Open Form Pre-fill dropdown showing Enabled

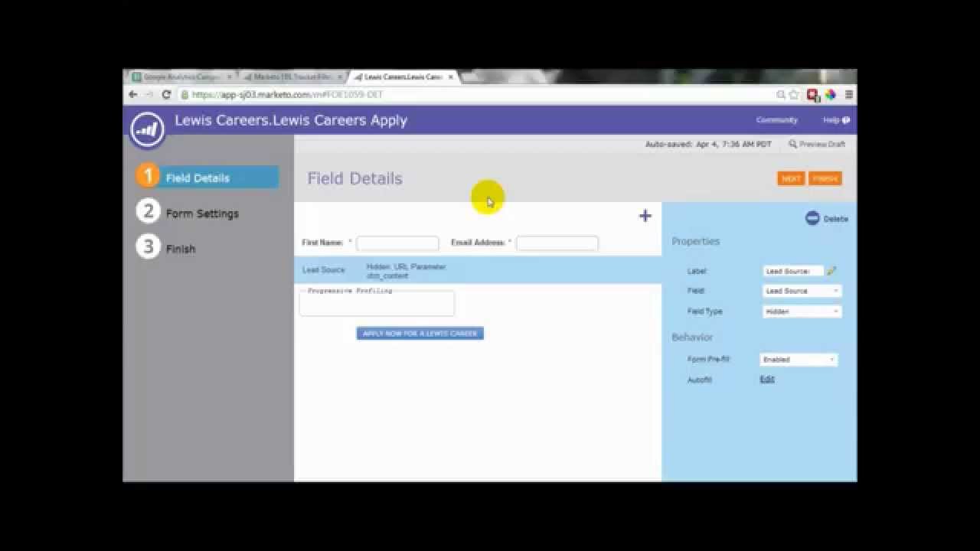(x=799, y=360)
